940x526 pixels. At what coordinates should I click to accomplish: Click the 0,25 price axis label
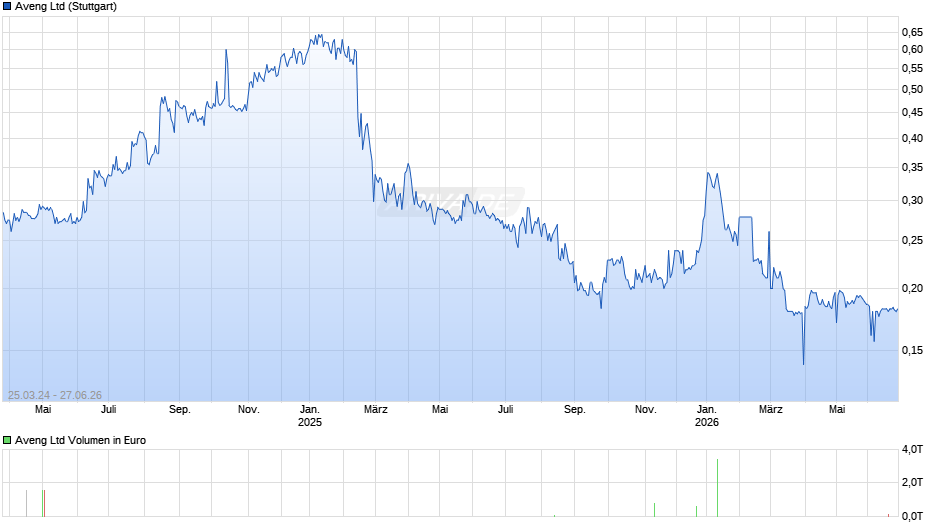coord(912,241)
